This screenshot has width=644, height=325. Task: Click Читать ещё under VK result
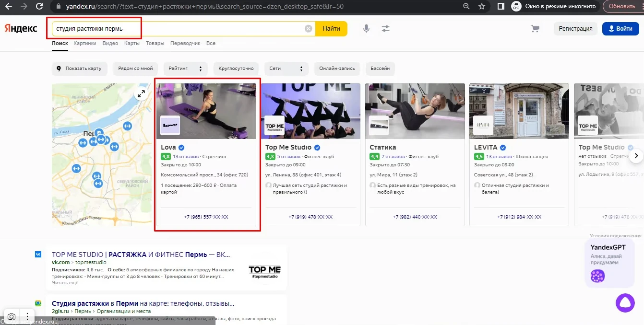pos(65,283)
